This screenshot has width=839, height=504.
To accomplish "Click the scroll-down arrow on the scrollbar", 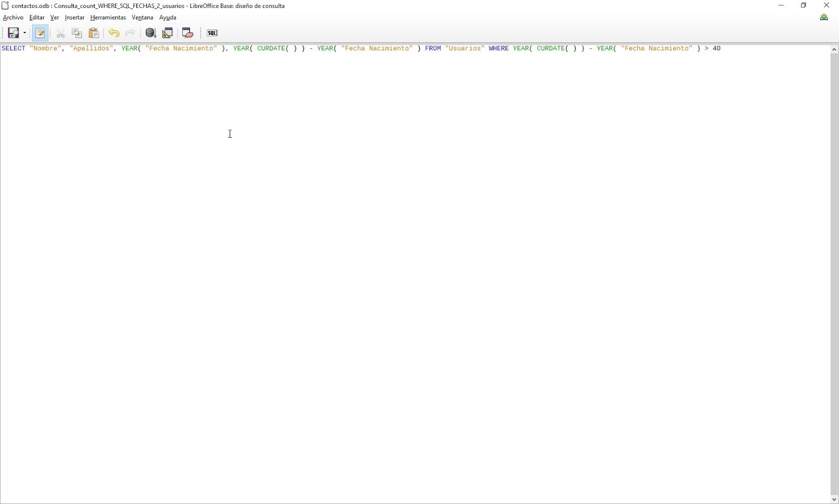I will pos(834,500).
